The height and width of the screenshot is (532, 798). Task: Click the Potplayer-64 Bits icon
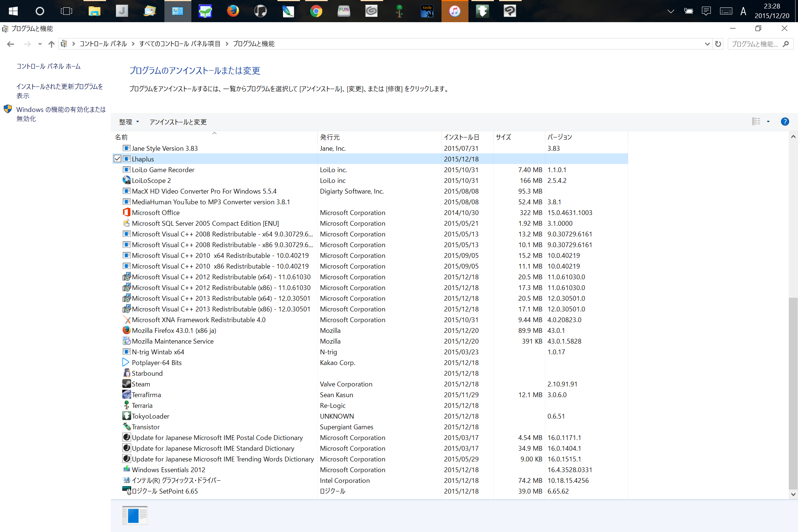126,362
